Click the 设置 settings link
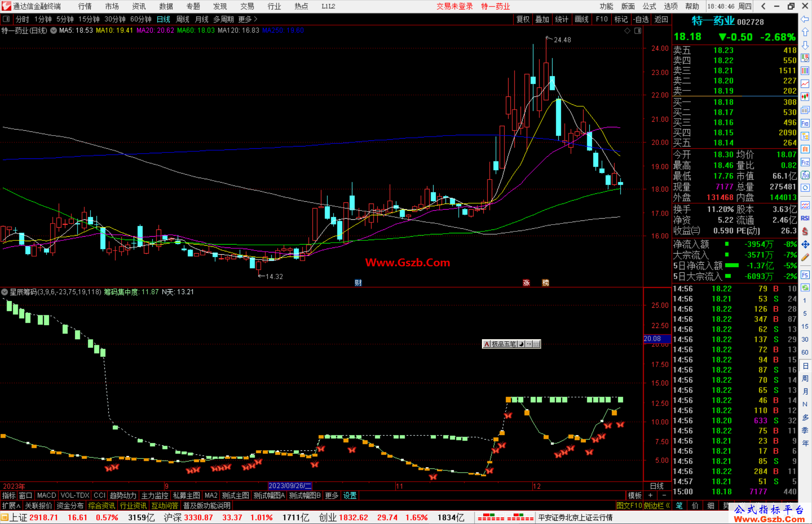Viewport: 812px width, 524px height. pos(350,495)
